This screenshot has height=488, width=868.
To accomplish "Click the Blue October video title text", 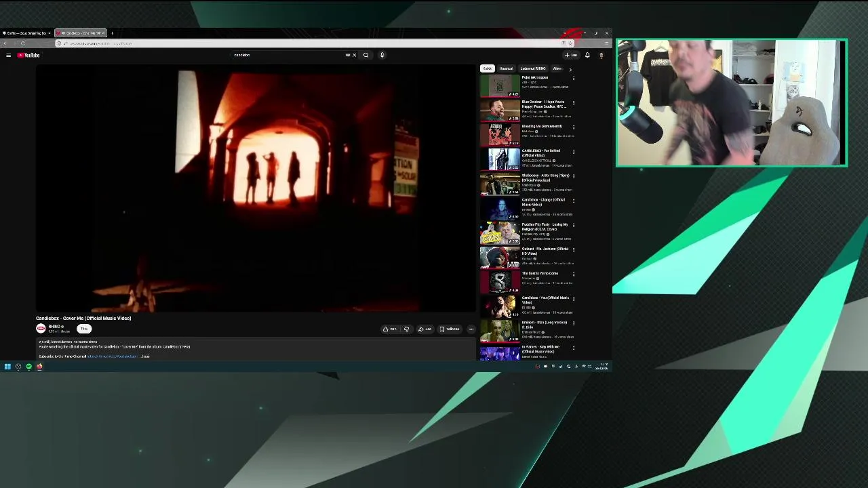I will click(545, 104).
